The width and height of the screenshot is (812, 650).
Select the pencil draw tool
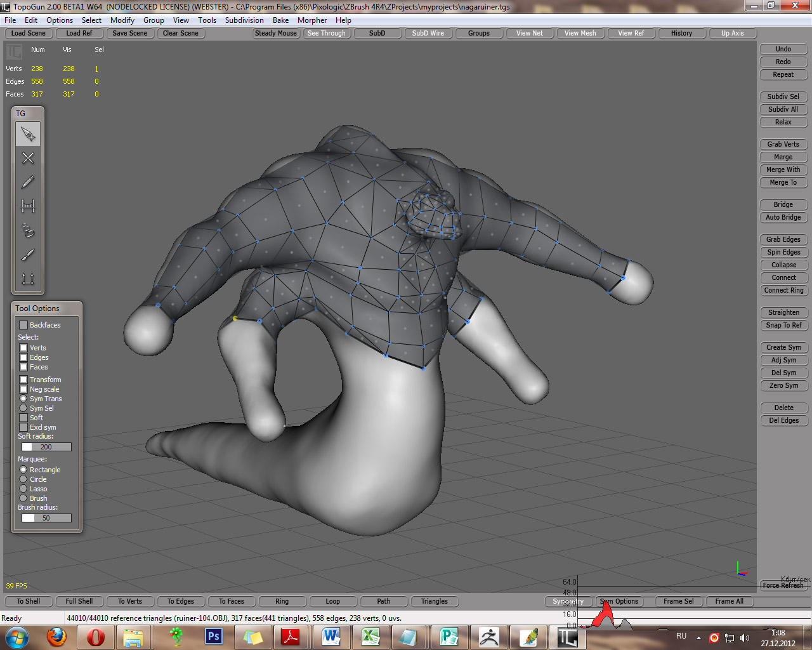point(28,182)
